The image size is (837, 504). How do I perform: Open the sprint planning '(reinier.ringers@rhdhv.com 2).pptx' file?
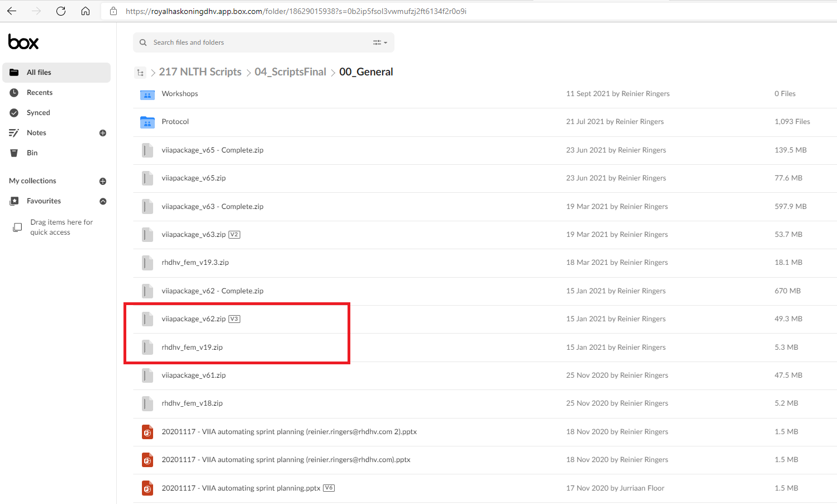[289, 432]
